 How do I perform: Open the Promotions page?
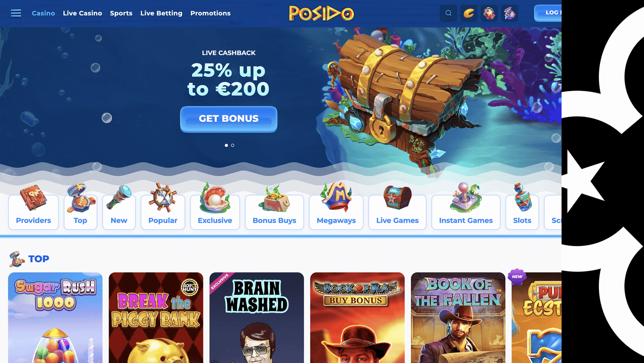tap(211, 13)
